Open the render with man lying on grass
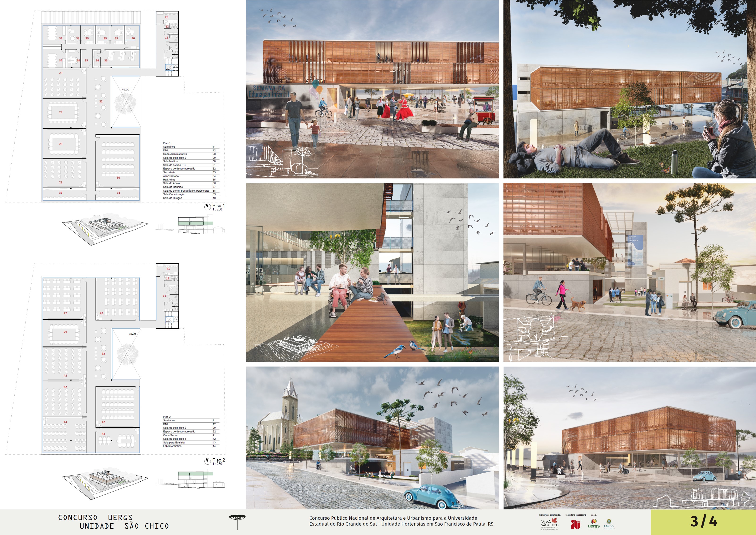756x535 pixels. pyautogui.click(x=629, y=89)
